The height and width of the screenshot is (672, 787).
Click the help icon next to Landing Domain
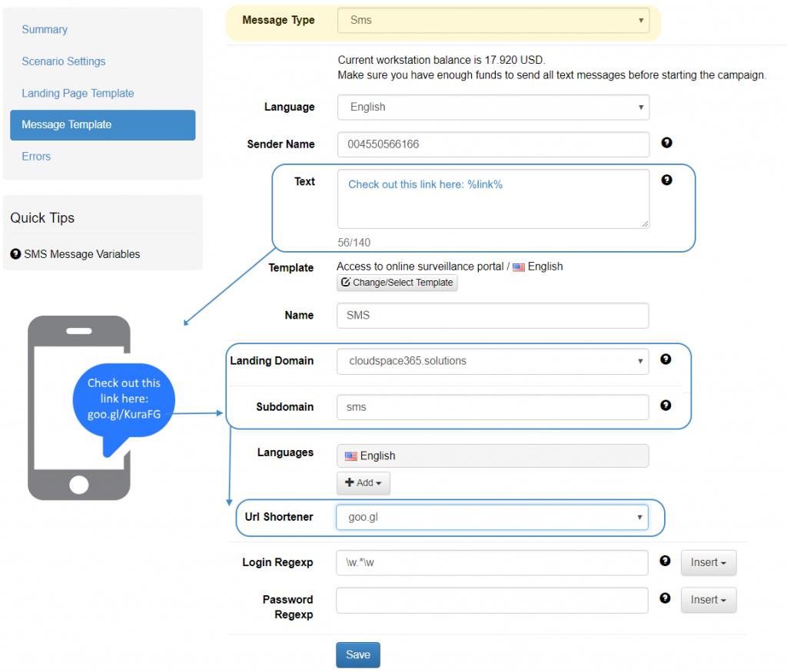[666, 359]
